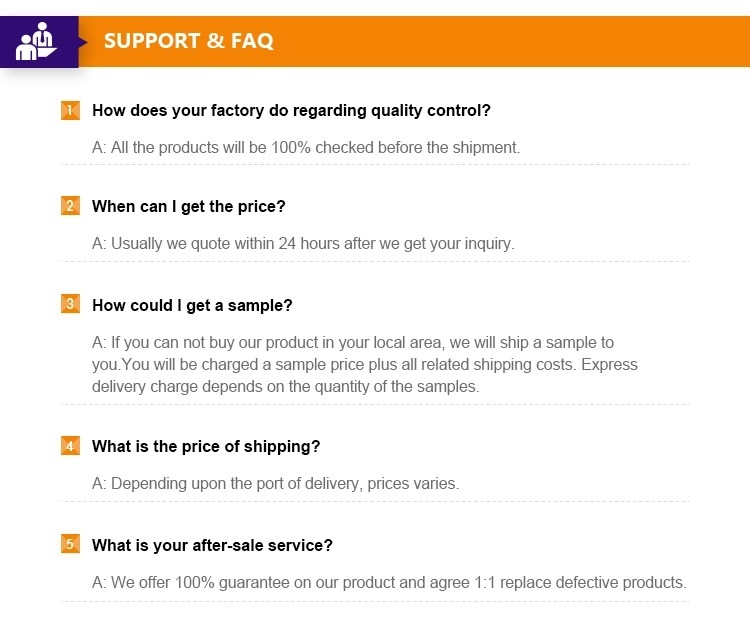Image resolution: width=750 pixels, height=617 pixels.
Task: Click the orange number 4 badge
Action: tap(70, 446)
